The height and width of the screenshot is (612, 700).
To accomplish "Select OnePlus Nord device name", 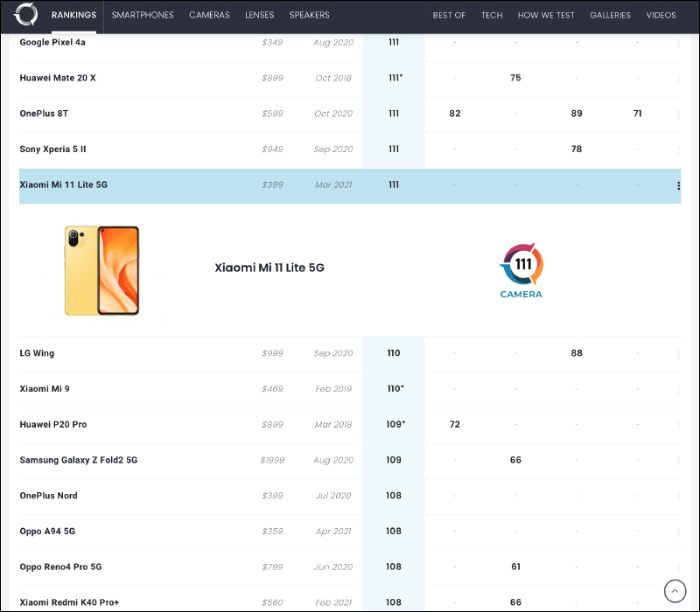I will 48,496.
